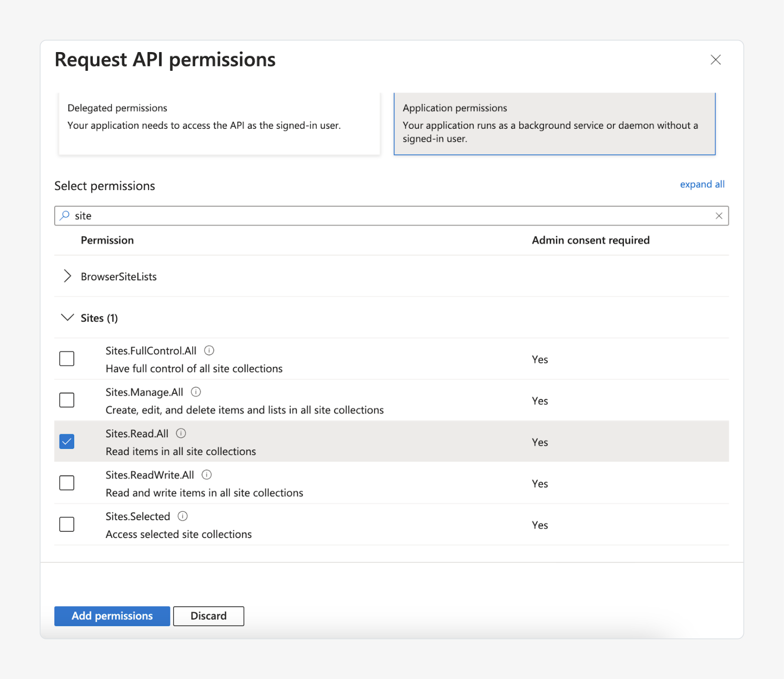
Task: Enable the Sites.FullControl.All checkbox
Action: (x=67, y=359)
